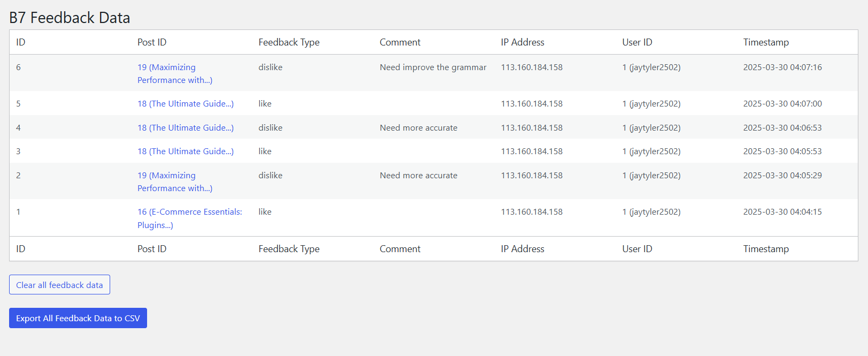
Task: Select 'like' feedback type in row 3
Action: click(x=265, y=151)
